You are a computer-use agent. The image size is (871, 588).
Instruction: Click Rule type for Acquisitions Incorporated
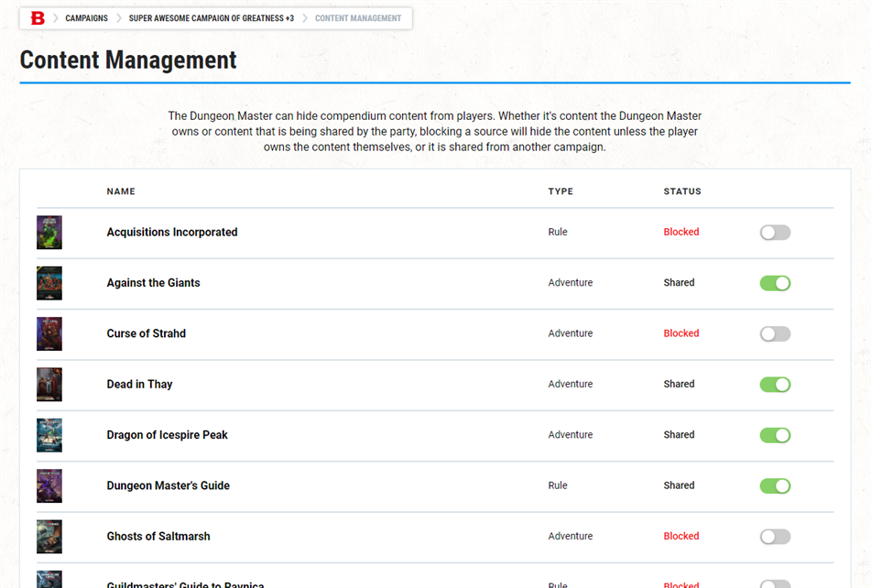[558, 232]
